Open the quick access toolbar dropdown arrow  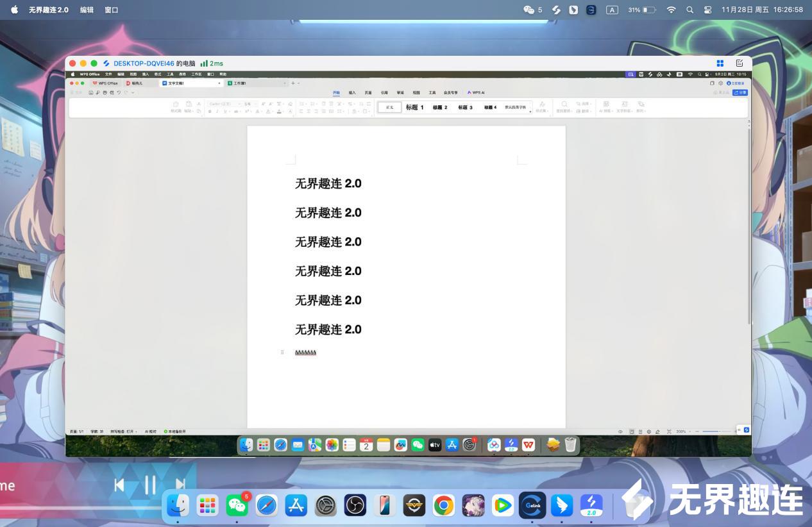(x=133, y=93)
